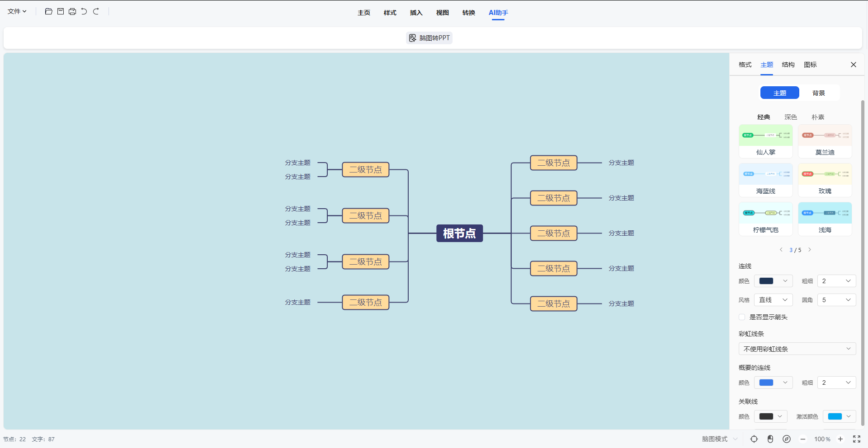The height and width of the screenshot is (448, 868).
Task: Go to next theme page arrow
Action: pyautogui.click(x=810, y=250)
